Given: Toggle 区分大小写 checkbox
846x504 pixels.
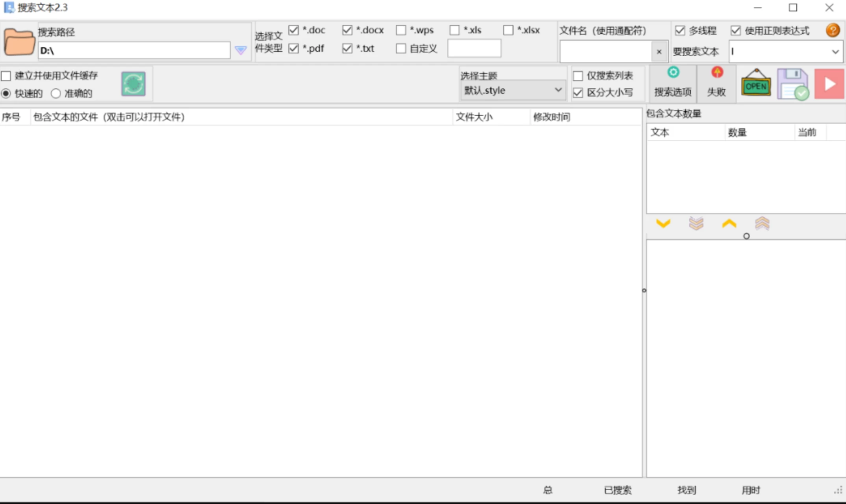Looking at the screenshot, I should point(578,93).
